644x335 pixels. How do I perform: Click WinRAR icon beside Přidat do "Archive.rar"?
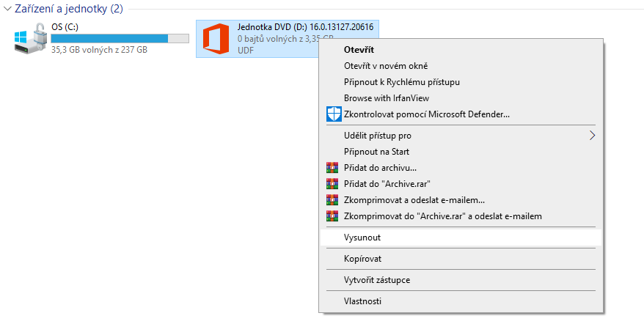click(x=332, y=183)
